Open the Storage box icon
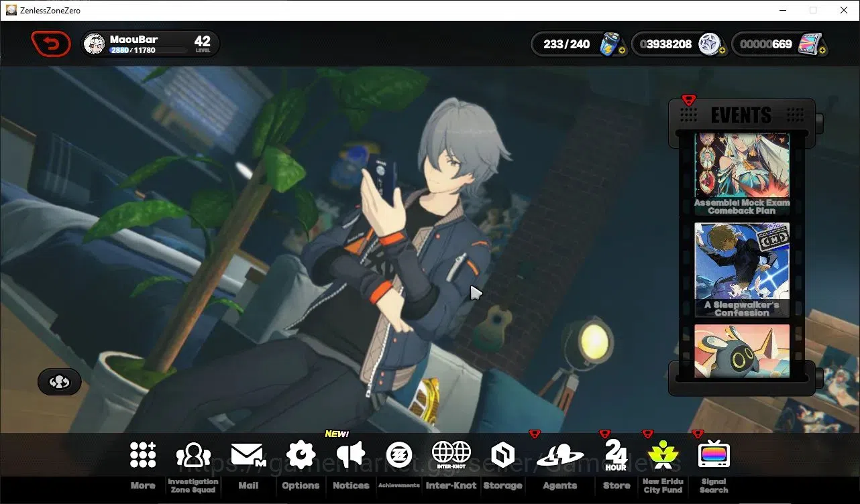Image resolution: width=860 pixels, height=504 pixels. pyautogui.click(x=502, y=456)
